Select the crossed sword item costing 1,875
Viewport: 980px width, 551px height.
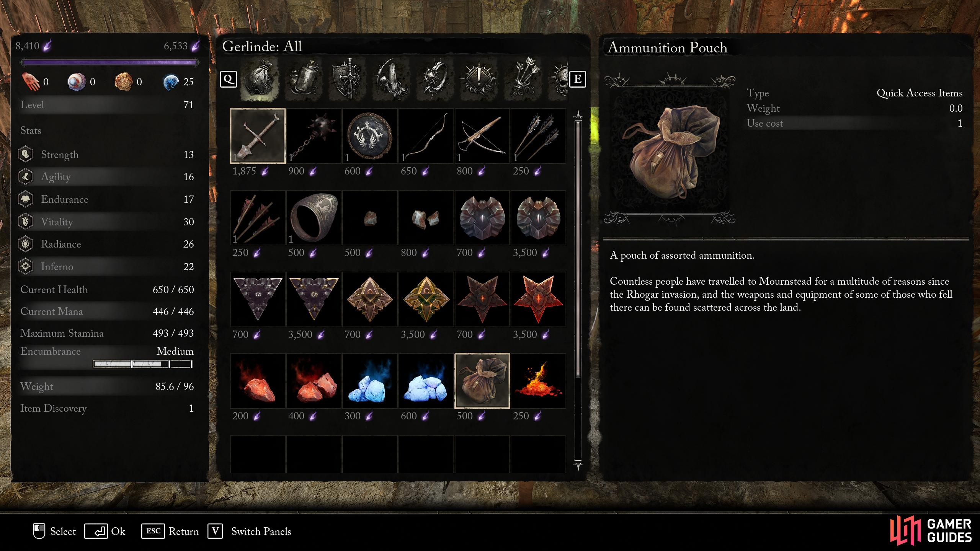click(x=258, y=136)
